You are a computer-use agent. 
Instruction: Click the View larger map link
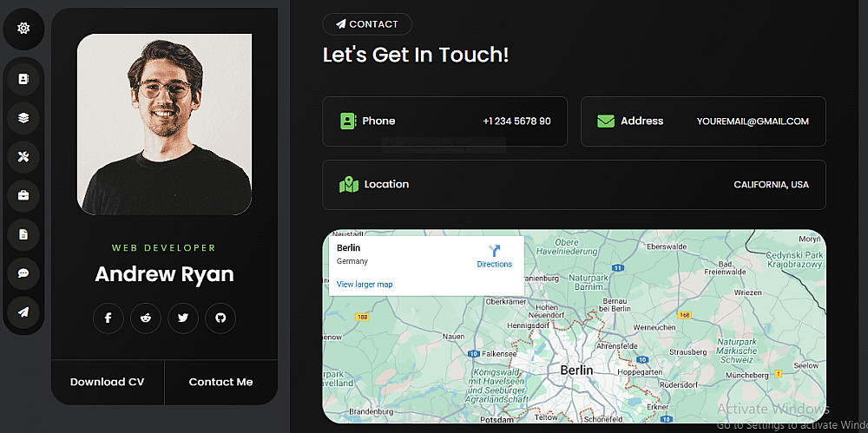365,285
